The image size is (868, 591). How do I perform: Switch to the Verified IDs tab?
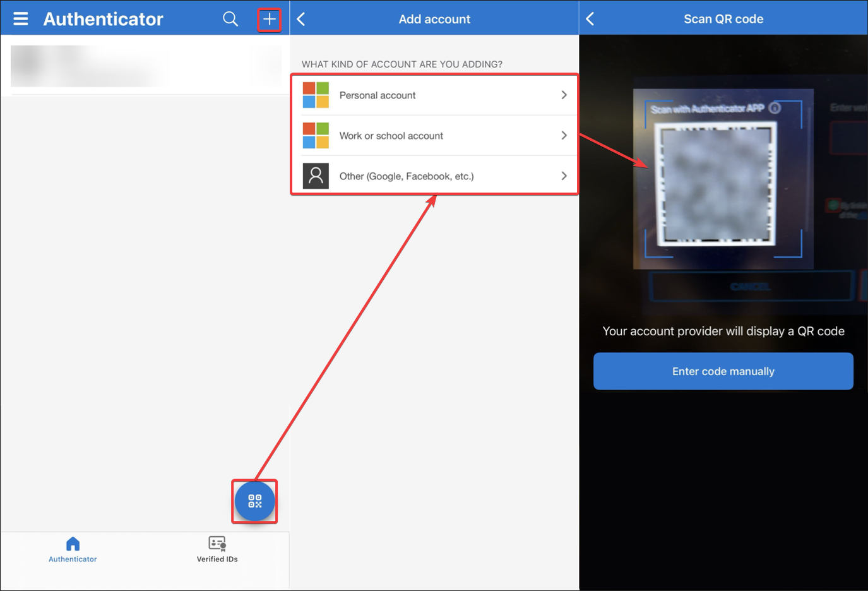[x=217, y=549]
